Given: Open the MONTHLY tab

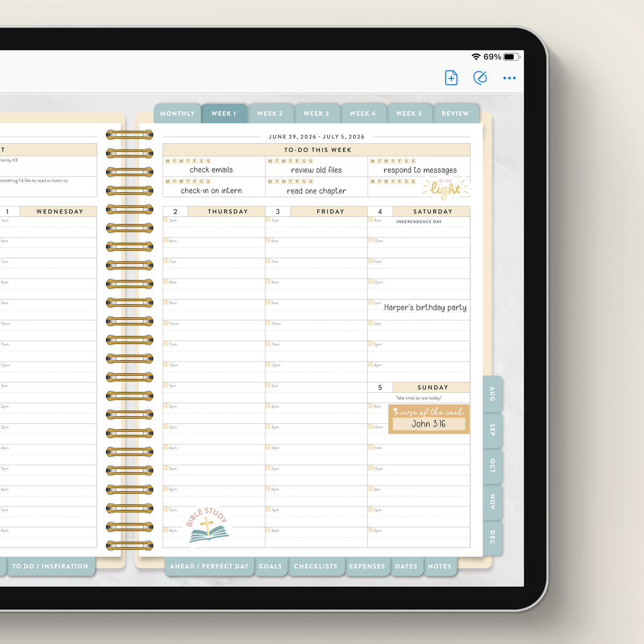Looking at the screenshot, I should [x=177, y=113].
